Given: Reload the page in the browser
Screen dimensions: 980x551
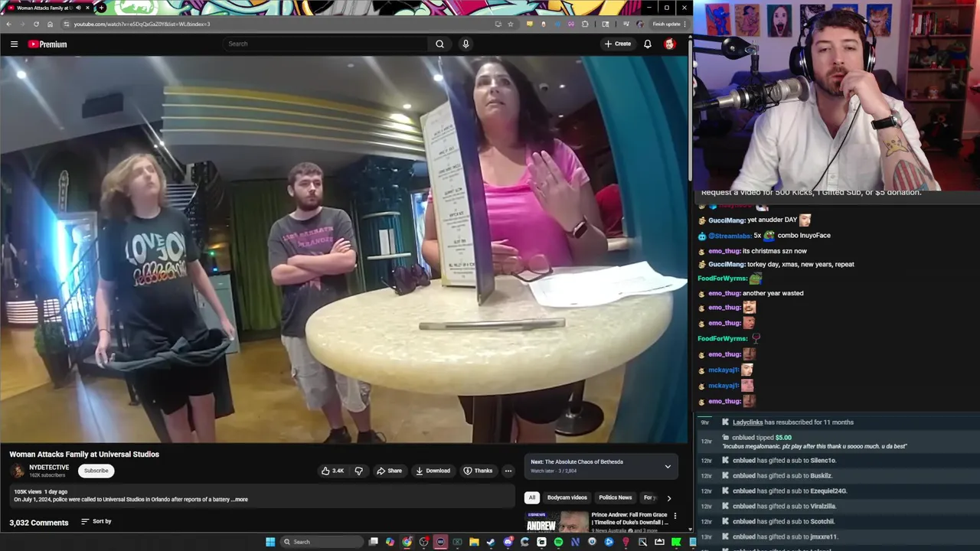Looking at the screenshot, I should tap(36, 24).
